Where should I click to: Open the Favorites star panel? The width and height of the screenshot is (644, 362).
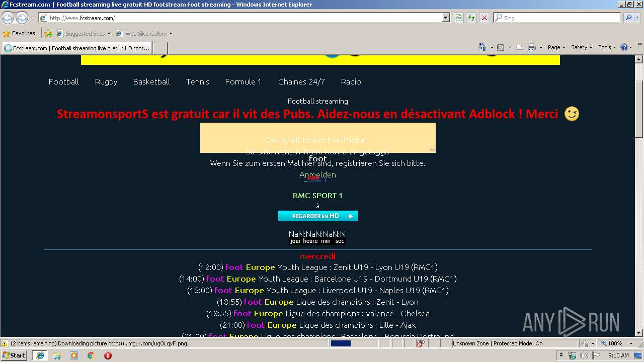[19, 33]
